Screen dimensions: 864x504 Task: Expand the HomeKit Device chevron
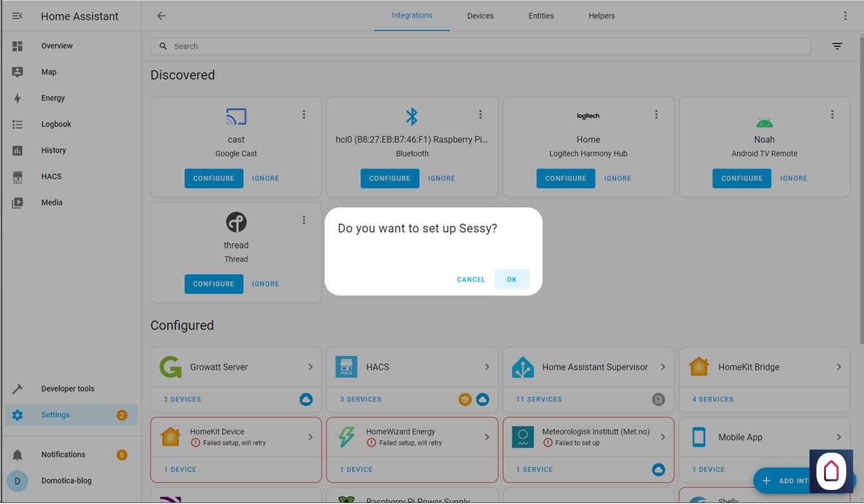tap(310, 437)
